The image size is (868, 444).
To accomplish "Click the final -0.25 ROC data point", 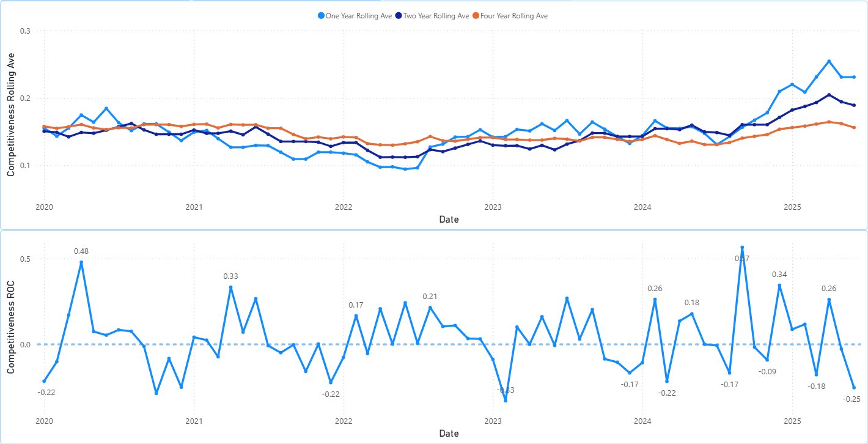I will [x=854, y=388].
